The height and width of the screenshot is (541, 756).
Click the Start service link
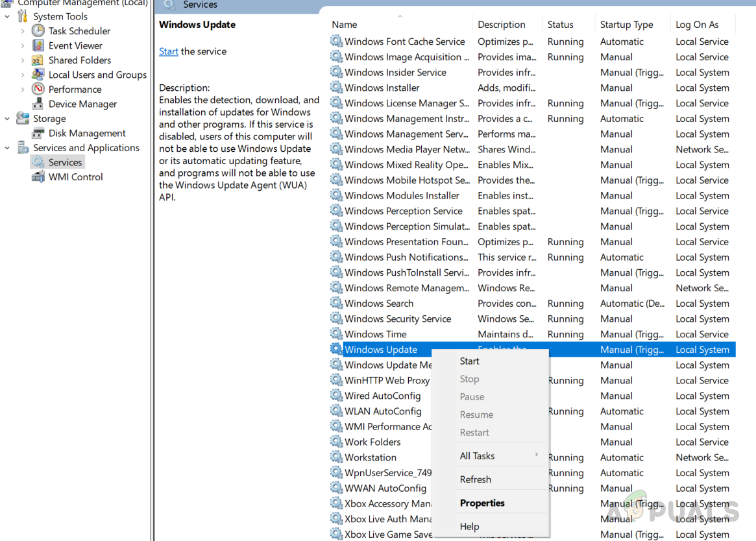[x=169, y=51]
